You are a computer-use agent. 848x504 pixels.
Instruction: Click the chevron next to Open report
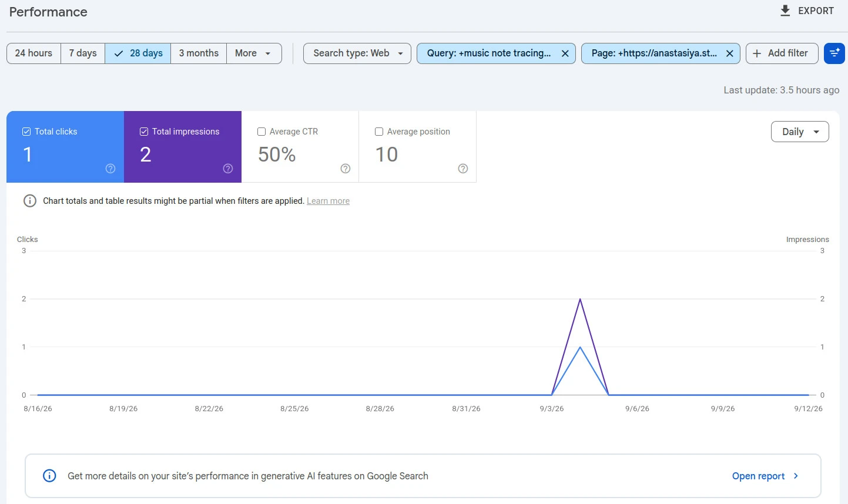coord(796,476)
